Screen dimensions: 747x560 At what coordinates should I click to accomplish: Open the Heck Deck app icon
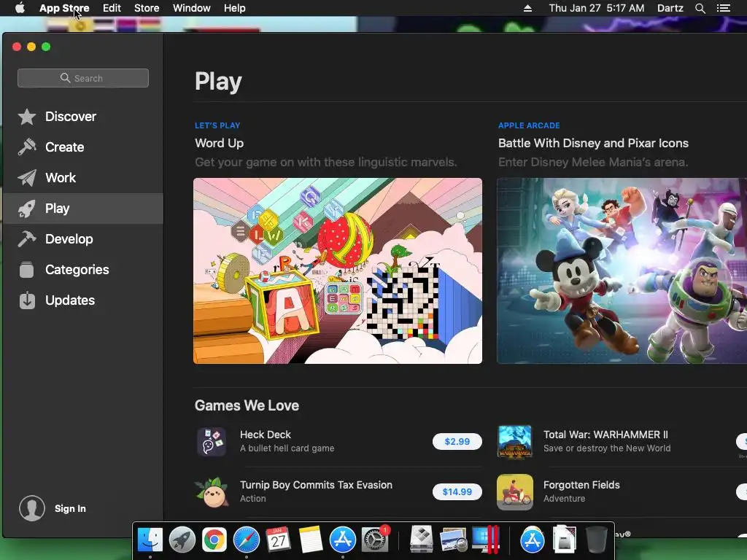pos(212,441)
